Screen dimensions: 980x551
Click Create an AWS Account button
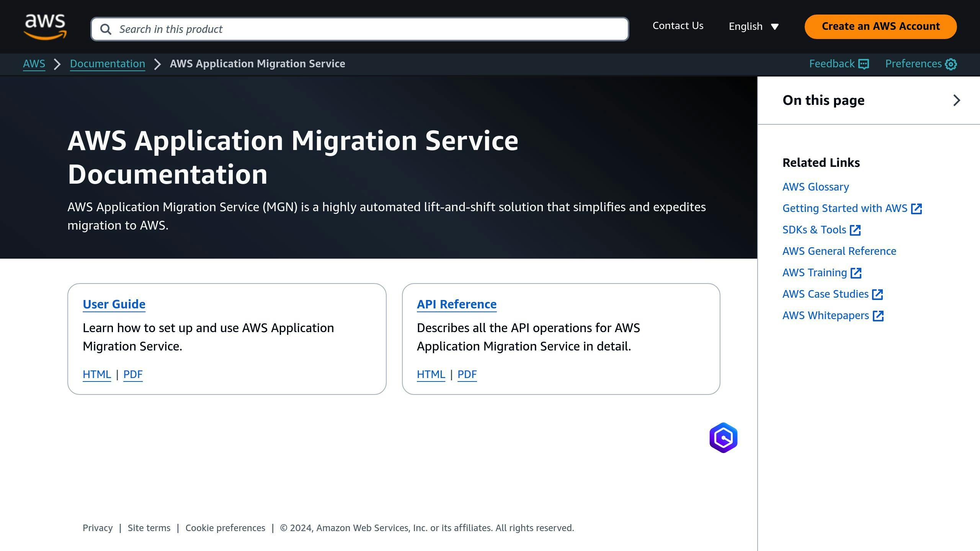880,26
